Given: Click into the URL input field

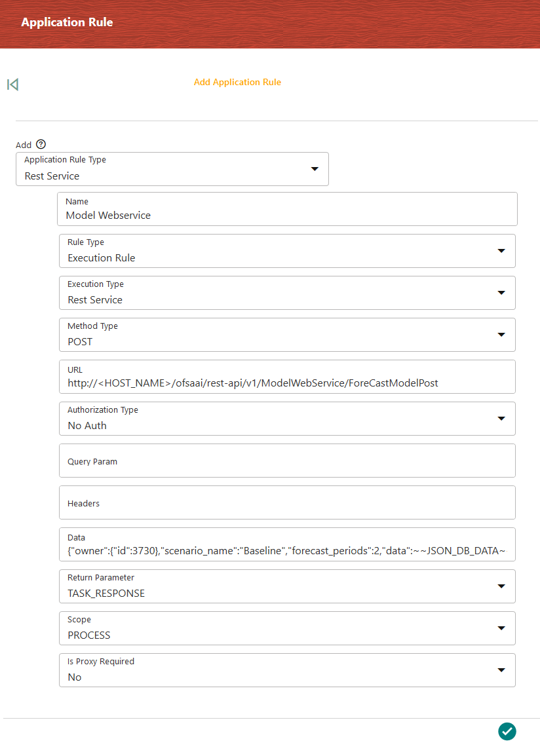Looking at the screenshot, I should tap(287, 377).
